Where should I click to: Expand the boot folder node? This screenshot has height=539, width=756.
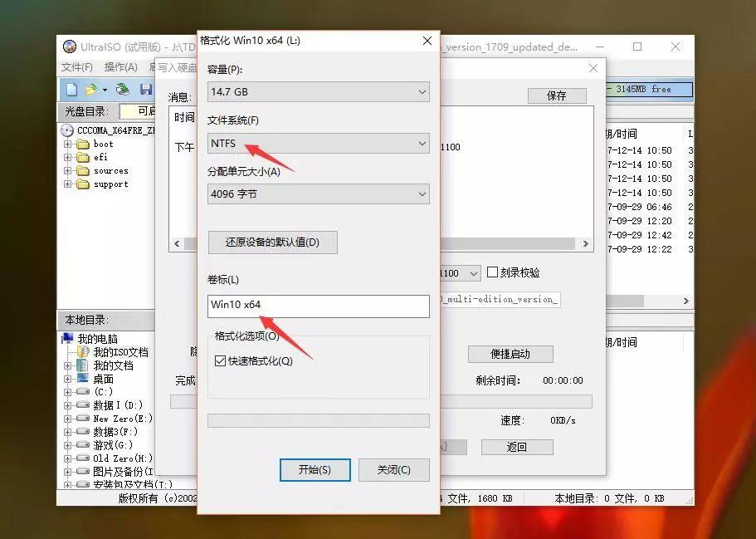click(67, 144)
